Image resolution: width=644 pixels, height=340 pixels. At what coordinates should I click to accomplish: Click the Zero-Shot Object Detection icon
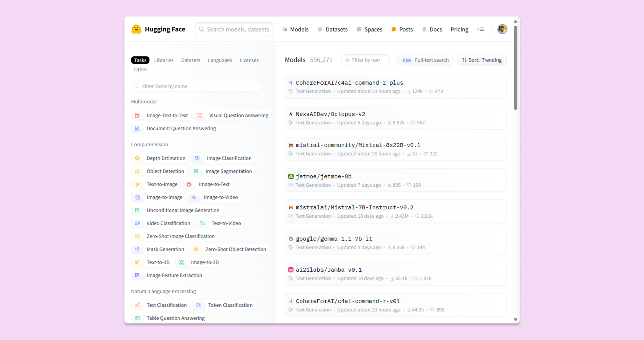point(196,249)
